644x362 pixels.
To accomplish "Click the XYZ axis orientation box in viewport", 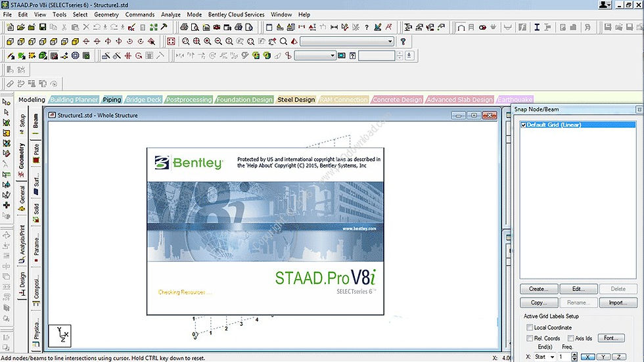I will [x=60, y=336].
